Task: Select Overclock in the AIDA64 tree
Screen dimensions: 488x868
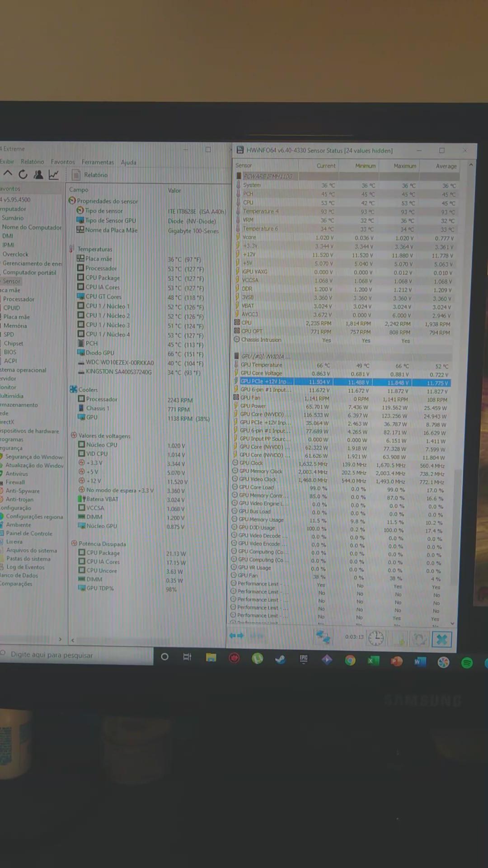Action: [x=15, y=254]
